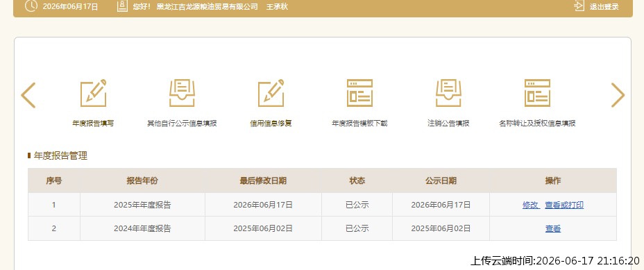Open the 信用信息修复 pencil icon
The height and width of the screenshot is (270, 644).
271,93
